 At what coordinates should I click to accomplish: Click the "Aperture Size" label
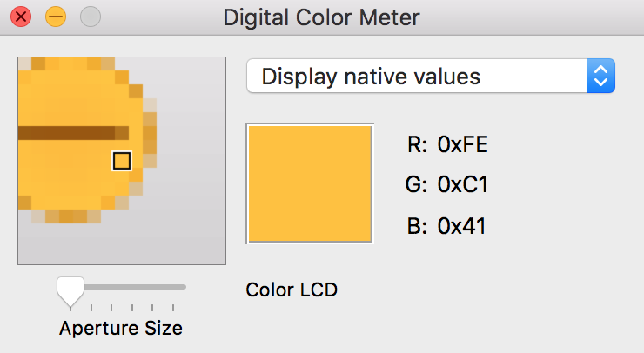[121, 328]
